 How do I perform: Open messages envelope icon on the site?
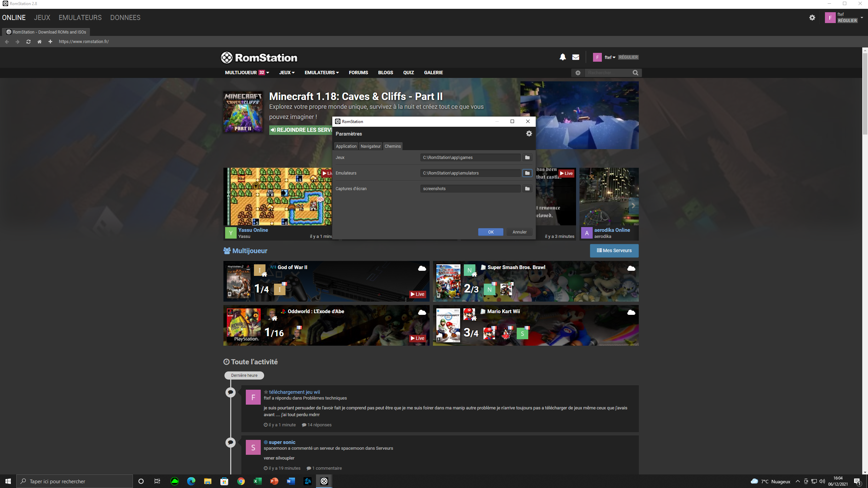pyautogui.click(x=576, y=57)
